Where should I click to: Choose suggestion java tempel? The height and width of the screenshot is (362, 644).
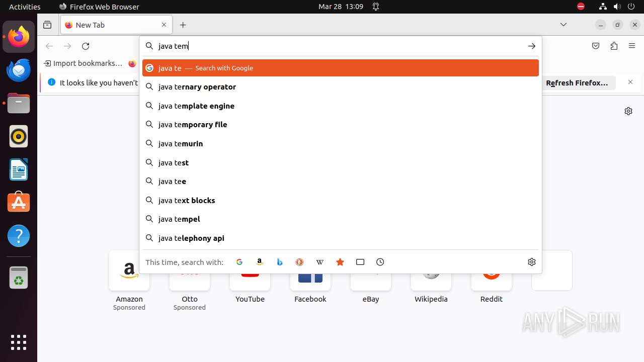point(341,219)
